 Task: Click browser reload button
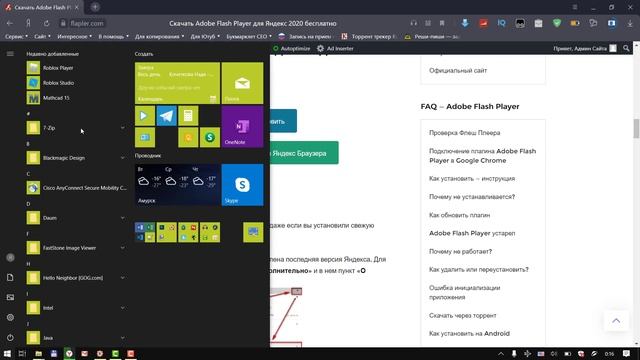47,24
